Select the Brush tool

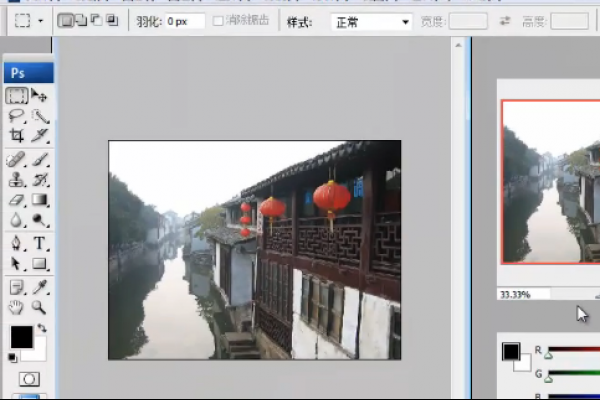40,160
